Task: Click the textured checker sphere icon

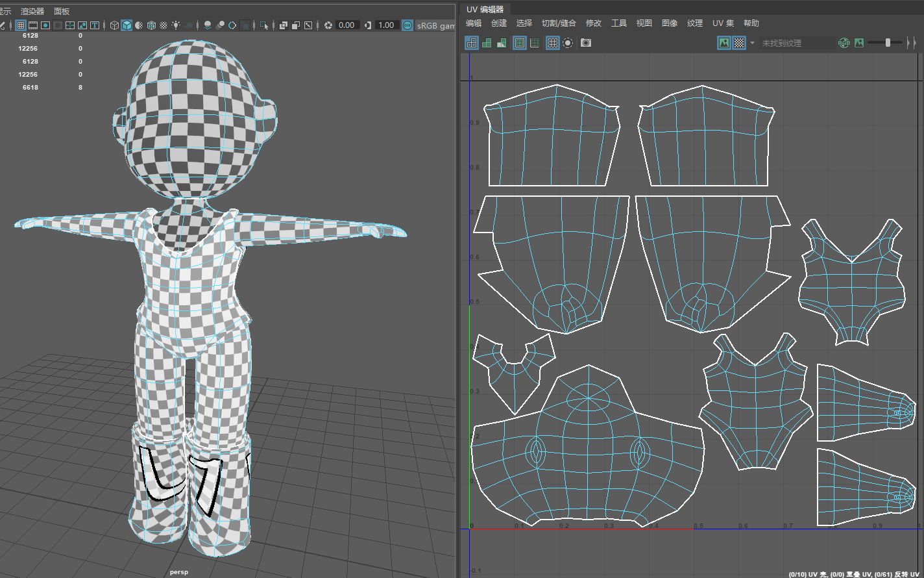Action: [x=164, y=25]
